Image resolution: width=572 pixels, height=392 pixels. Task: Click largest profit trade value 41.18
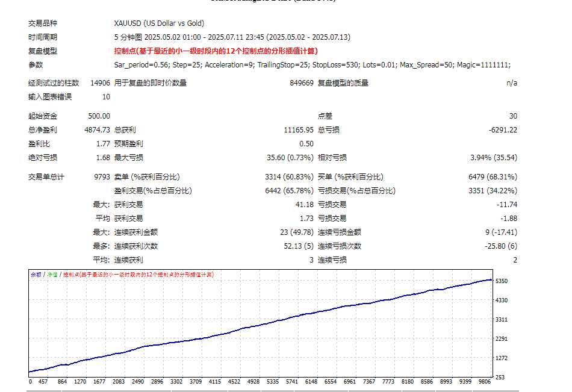point(305,205)
